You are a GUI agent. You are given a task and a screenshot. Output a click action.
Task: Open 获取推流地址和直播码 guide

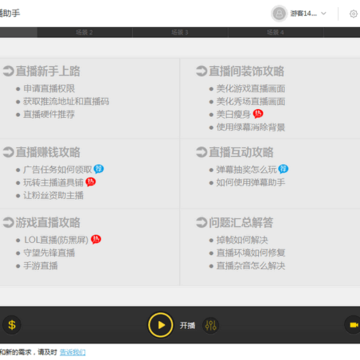click(66, 101)
